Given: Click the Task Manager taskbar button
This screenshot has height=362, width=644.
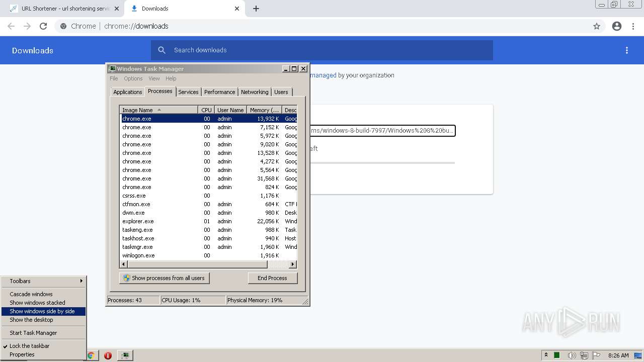Looking at the screenshot, I should pyautogui.click(x=125, y=355).
